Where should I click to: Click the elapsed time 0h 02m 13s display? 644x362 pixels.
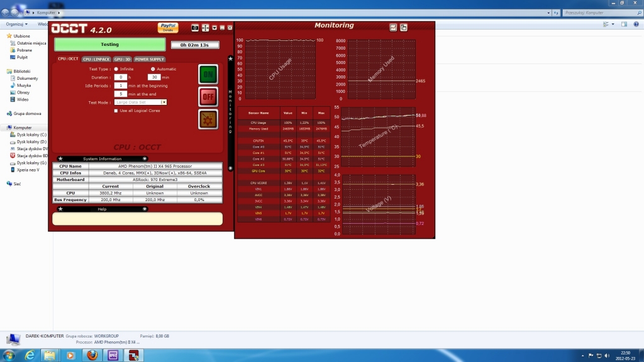(x=195, y=45)
